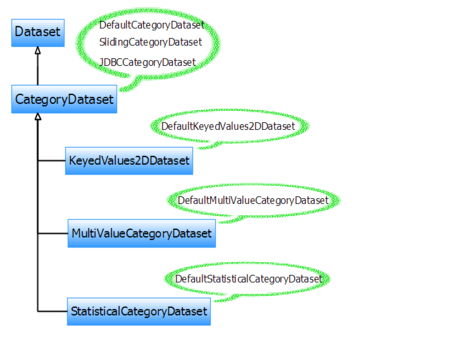Click JDBCCategoryDataset text in callout
The image size is (450, 361).
[147, 62]
